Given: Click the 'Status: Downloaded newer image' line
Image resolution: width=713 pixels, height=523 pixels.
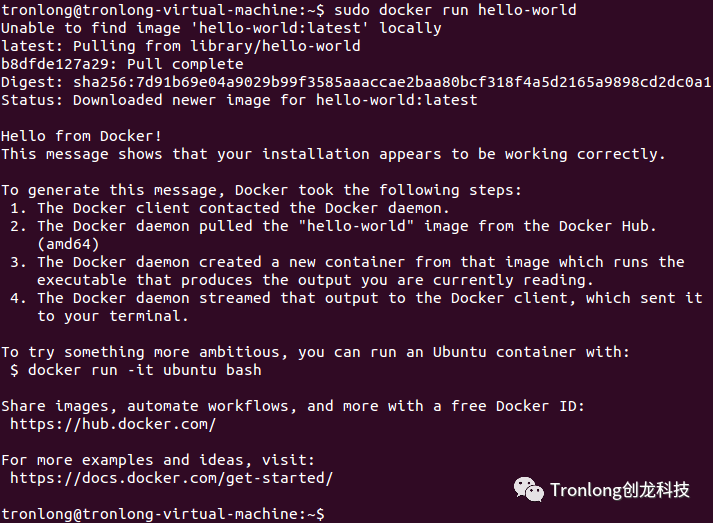Looking at the screenshot, I should [239, 100].
